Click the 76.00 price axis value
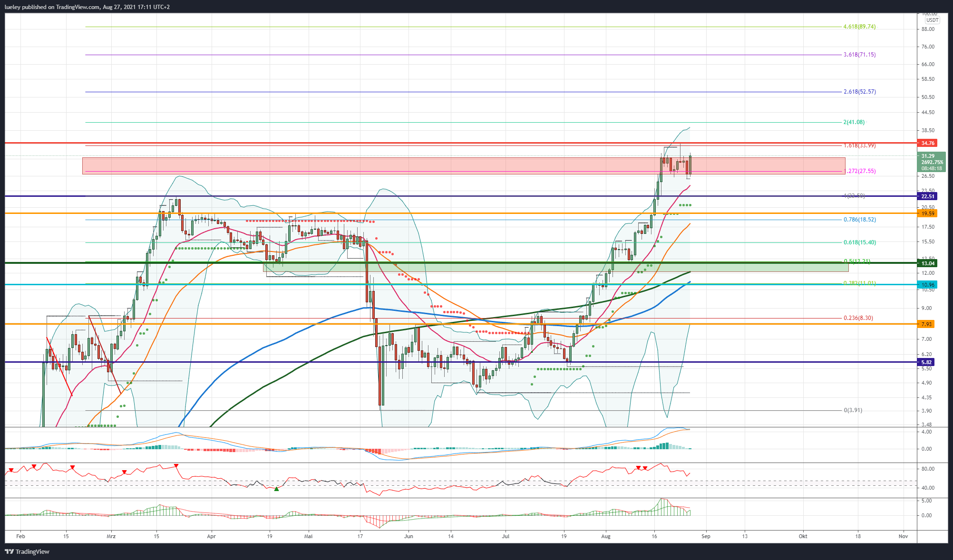 [x=928, y=47]
